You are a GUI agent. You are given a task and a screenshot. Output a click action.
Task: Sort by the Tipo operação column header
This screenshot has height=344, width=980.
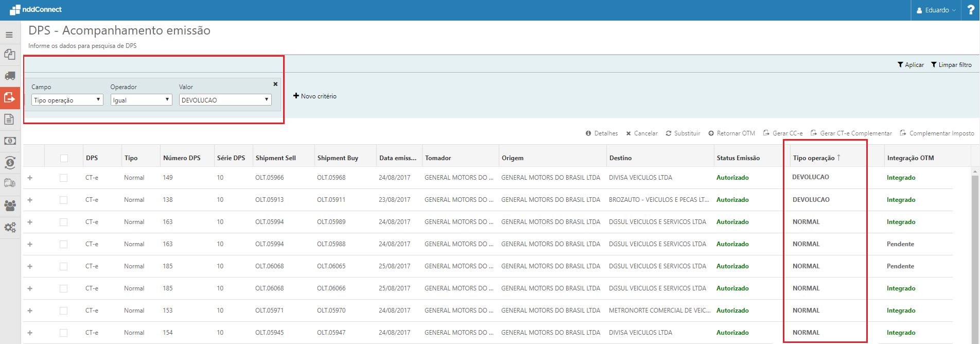coord(814,158)
